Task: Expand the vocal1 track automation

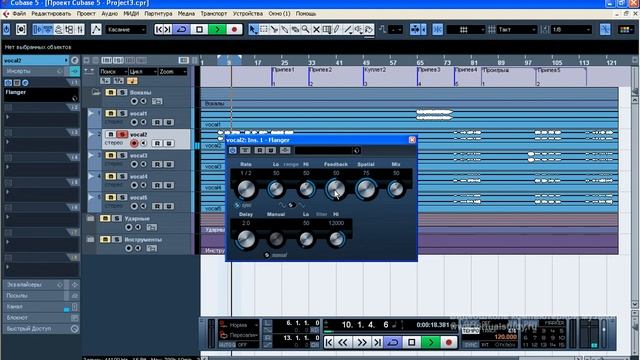Action: coord(91,113)
